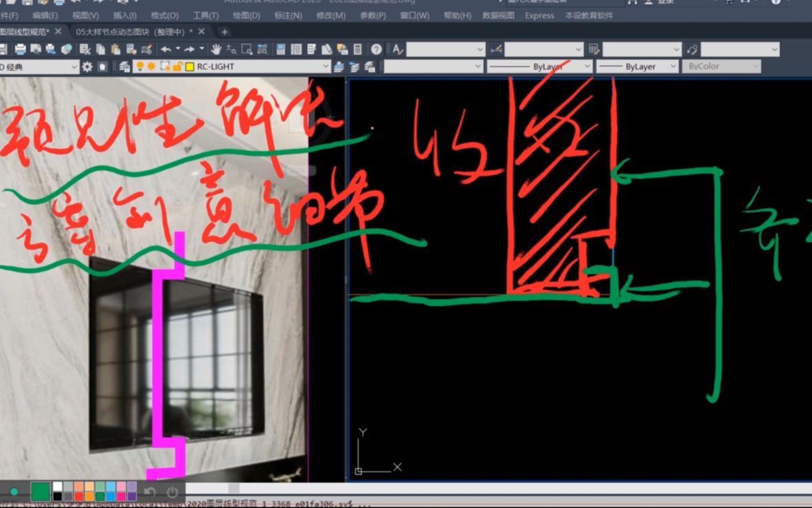Toggle the RC-LIGHT layer freeze sun icon
812x508 pixels.
(149, 65)
